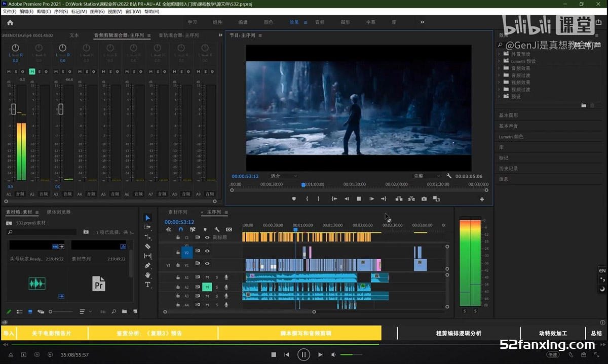Switch to the 素材序列 timeline tab
This screenshot has height=364, width=608.
[x=178, y=212]
